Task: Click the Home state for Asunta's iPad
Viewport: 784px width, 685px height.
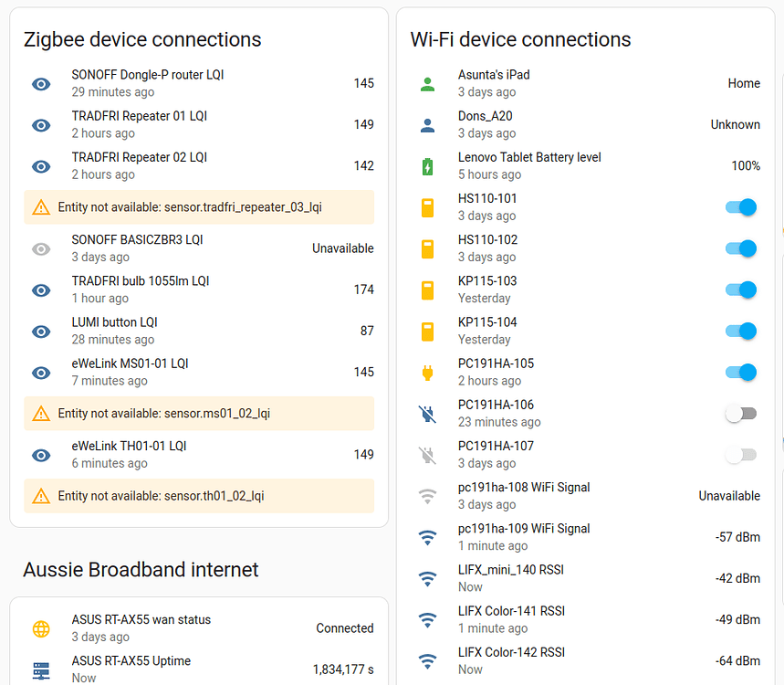Action: 744,83
